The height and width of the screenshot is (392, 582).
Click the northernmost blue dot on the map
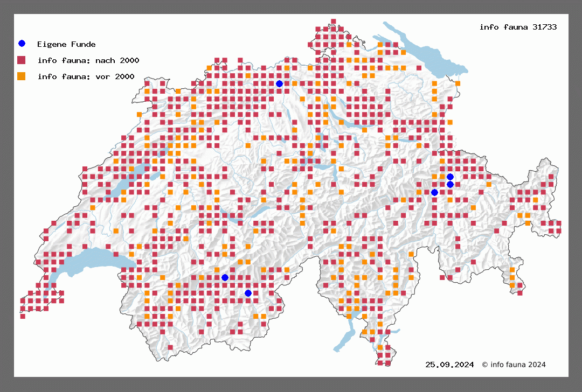point(279,83)
